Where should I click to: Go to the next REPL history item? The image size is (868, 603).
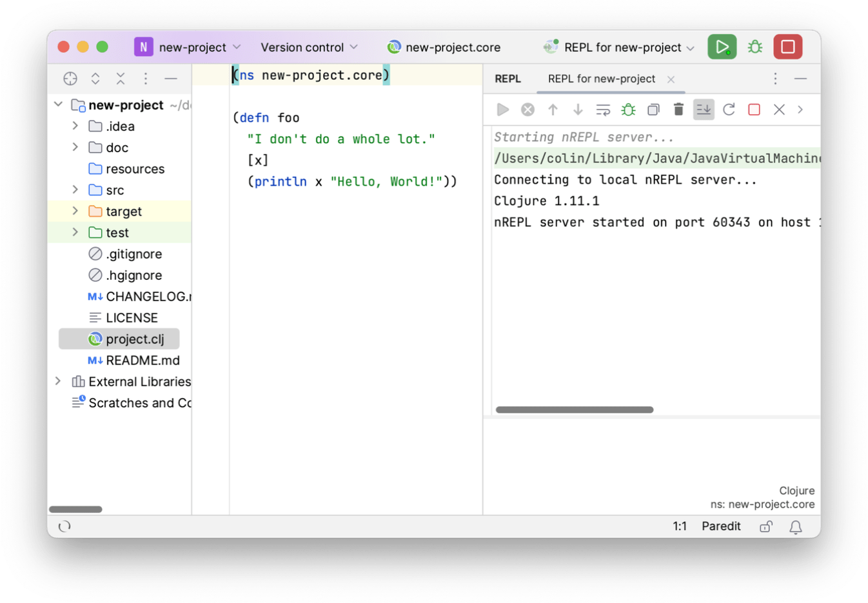pyautogui.click(x=578, y=110)
